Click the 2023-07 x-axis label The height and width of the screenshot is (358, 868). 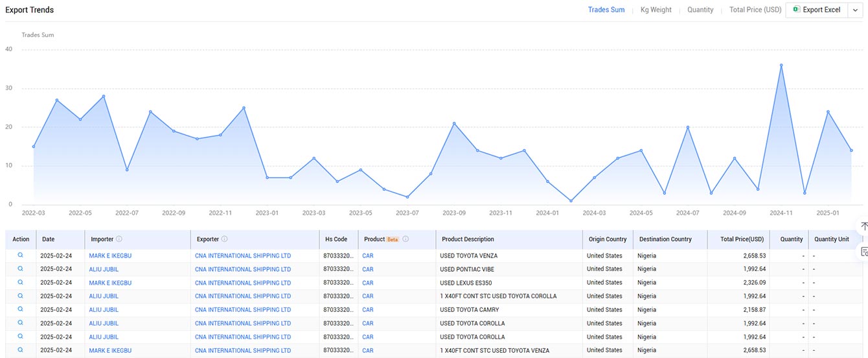click(407, 213)
